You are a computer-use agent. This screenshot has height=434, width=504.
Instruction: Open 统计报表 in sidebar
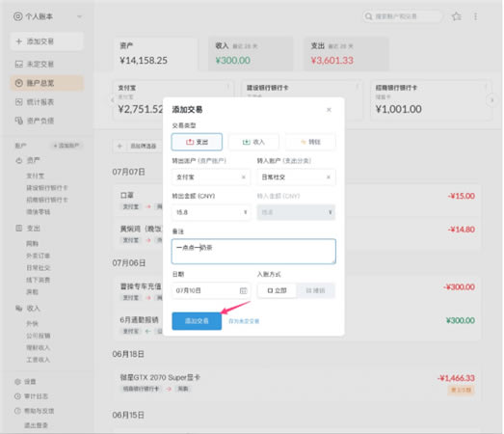tap(35, 102)
